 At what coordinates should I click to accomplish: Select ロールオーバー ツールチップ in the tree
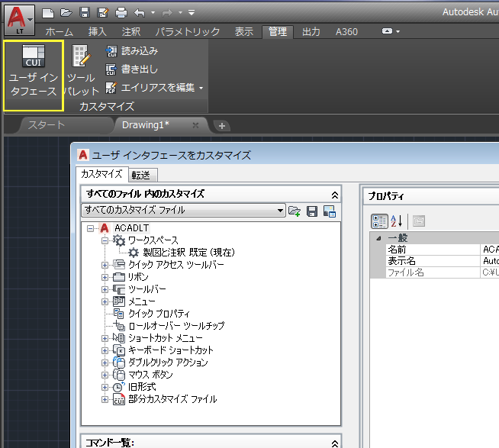pos(176,326)
